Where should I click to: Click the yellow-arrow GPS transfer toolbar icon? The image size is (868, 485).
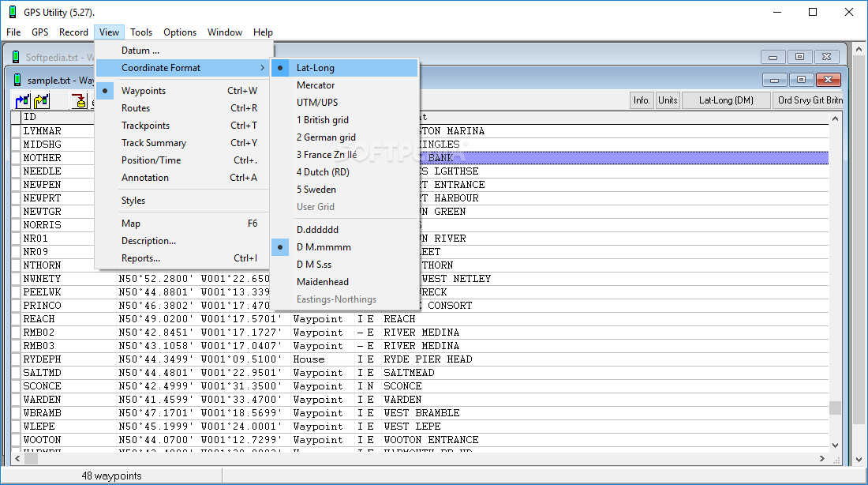pos(42,101)
